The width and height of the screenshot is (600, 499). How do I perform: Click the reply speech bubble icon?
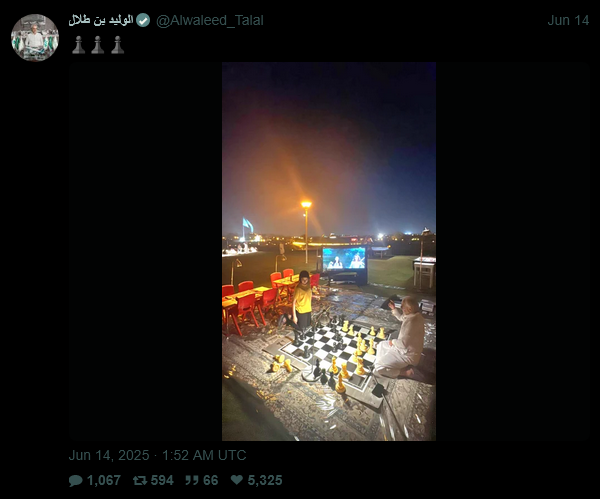[x=75, y=480]
